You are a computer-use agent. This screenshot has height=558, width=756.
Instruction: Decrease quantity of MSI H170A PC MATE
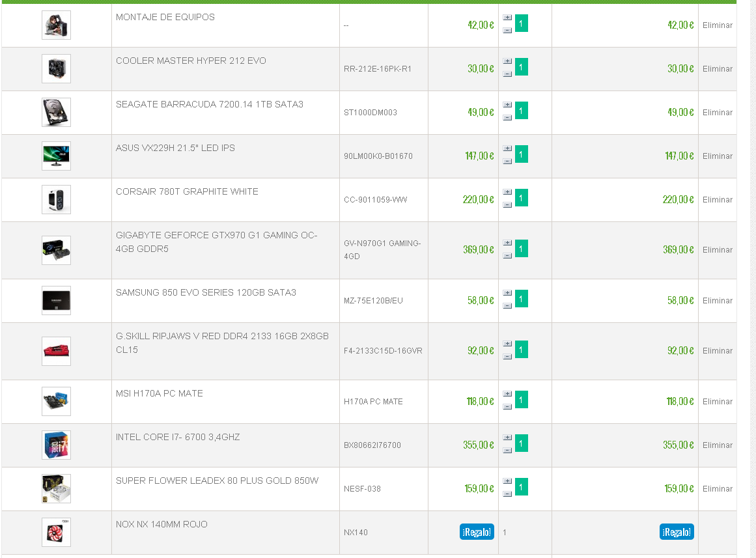[x=507, y=407]
